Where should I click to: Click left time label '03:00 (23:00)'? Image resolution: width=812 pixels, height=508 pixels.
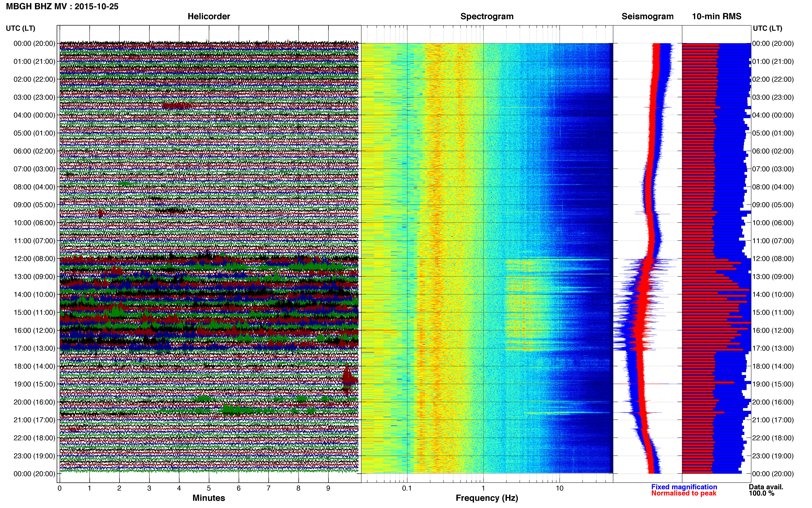(34, 97)
